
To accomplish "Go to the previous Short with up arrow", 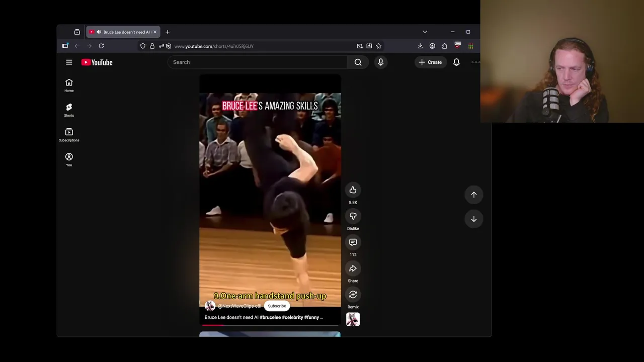I will tap(474, 195).
